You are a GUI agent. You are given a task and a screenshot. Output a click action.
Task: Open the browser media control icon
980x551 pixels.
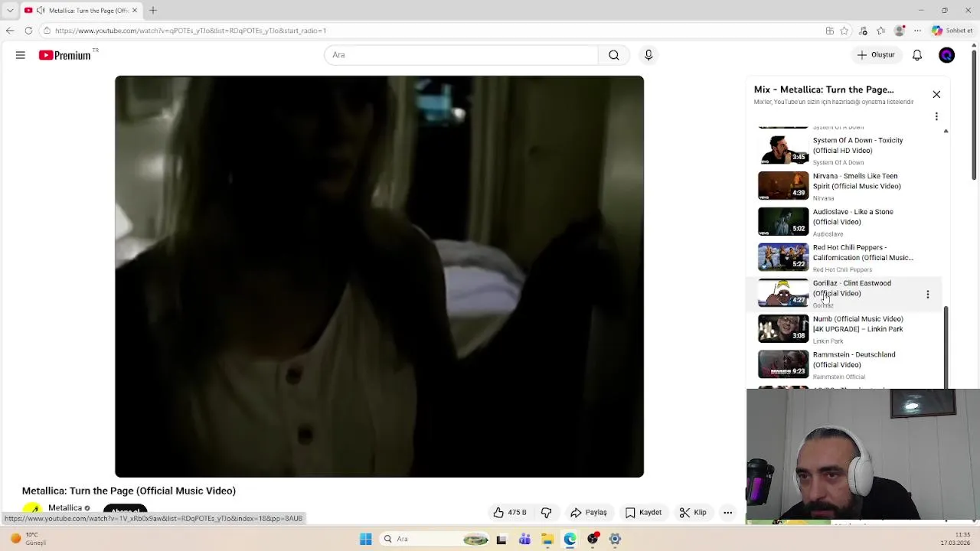click(x=864, y=31)
